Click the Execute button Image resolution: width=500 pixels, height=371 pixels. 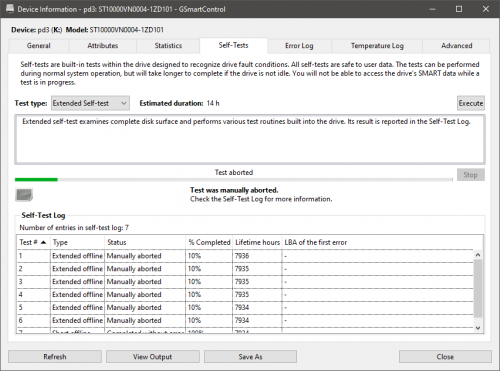pos(471,103)
